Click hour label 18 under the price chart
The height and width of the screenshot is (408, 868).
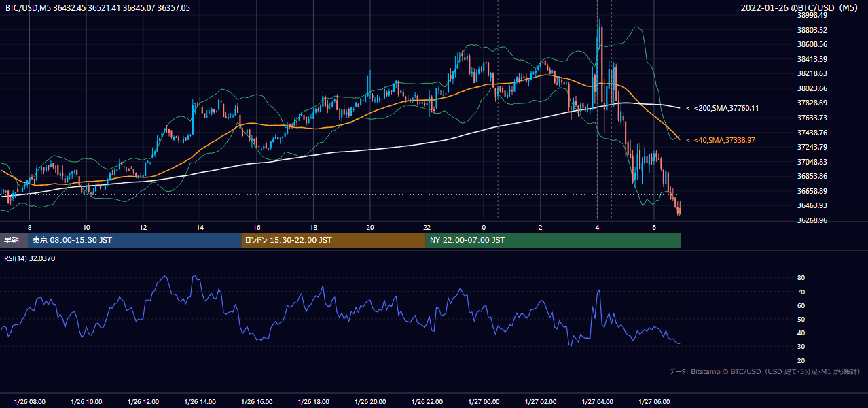[x=313, y=227]
